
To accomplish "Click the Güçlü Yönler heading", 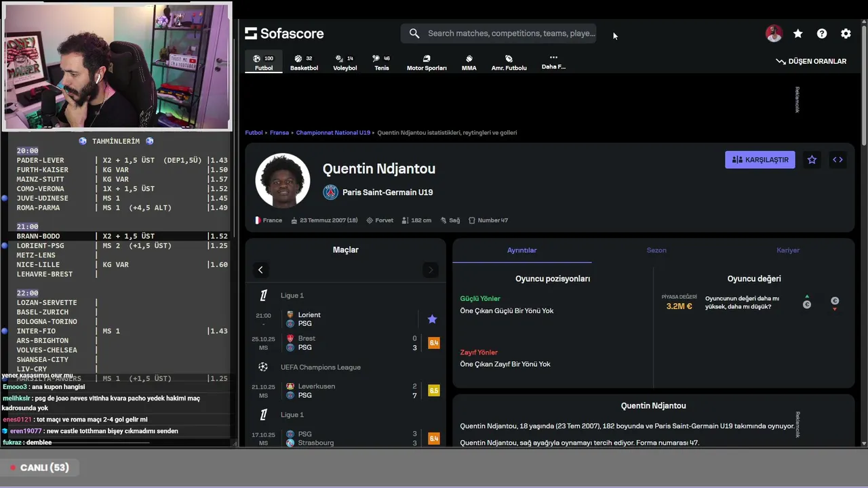I will 480,299.
